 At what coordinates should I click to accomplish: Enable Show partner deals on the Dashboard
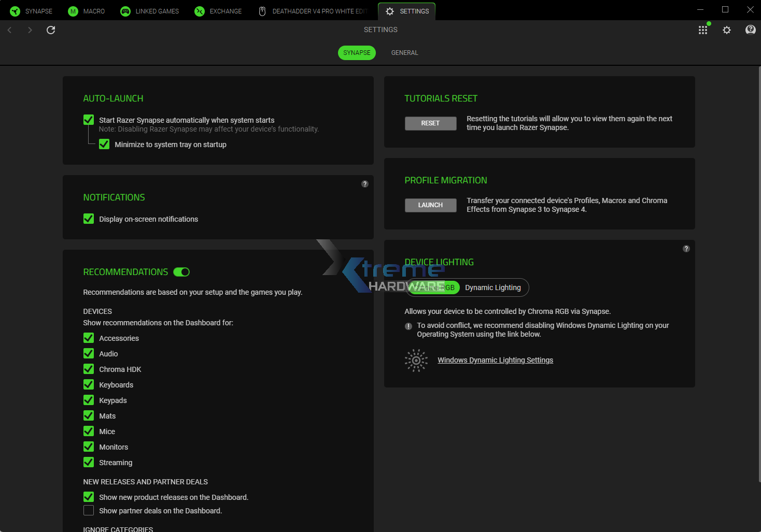[x=88, y=510]
